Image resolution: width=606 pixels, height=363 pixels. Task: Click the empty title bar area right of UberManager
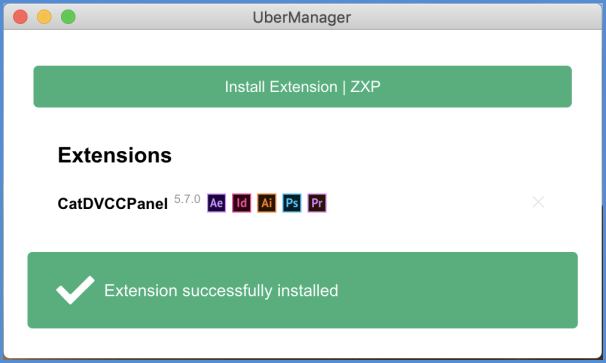[x=475, y=17]
